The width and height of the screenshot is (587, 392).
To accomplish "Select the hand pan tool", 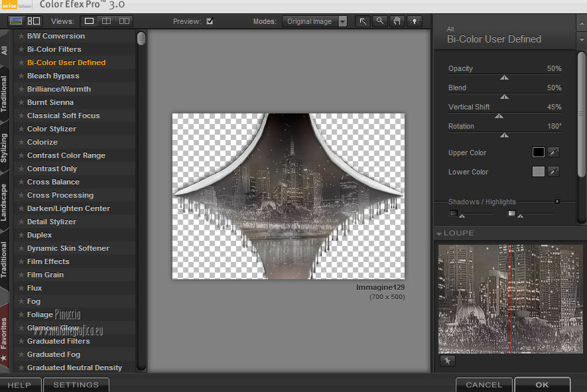I will pos(397,21).
